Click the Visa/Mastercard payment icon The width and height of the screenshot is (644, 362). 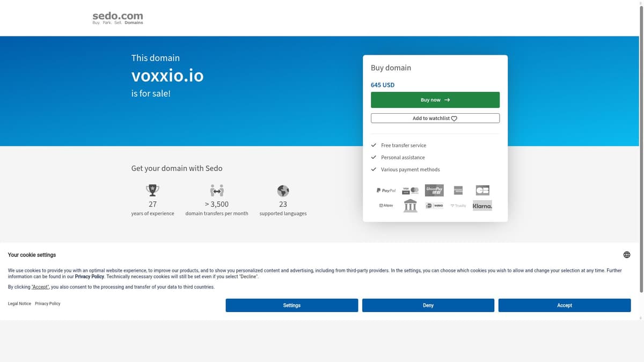[410, 190]
